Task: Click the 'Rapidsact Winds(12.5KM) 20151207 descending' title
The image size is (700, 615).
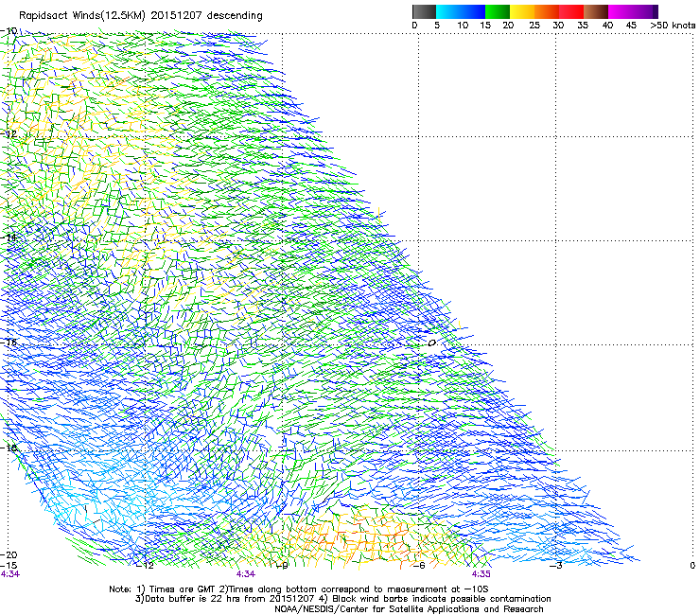Action: click(x=141, y=16)
